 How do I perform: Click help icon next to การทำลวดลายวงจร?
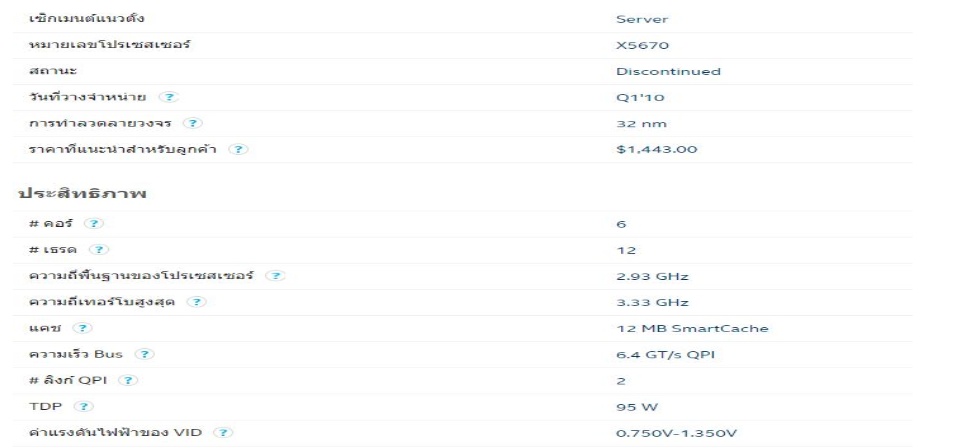pyautogui.click(x=192, y=123)
